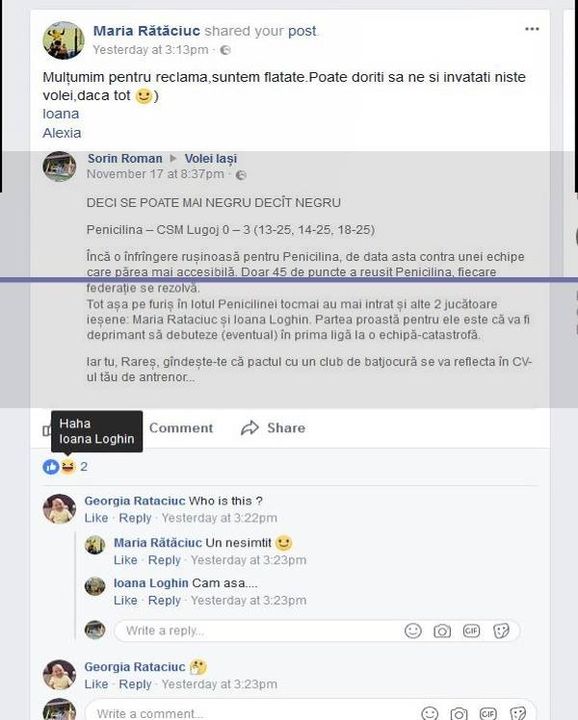Open the GIF picker in reply box

(471, 630)
